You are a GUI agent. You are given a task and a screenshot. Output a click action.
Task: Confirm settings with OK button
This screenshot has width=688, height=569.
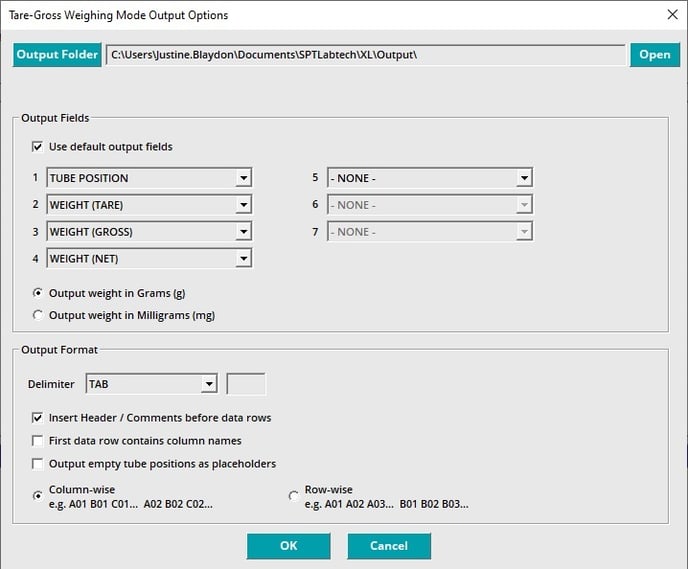pos(288,546)
